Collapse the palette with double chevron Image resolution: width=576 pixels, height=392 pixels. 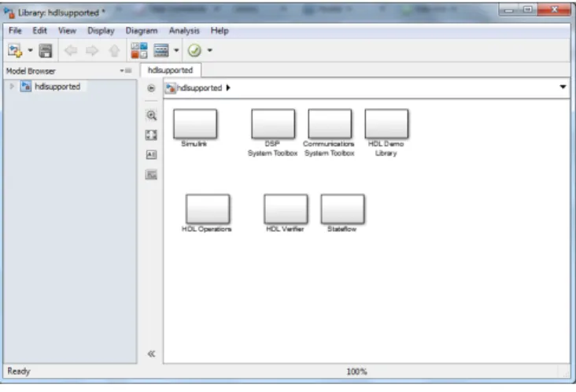click(151, 353)
